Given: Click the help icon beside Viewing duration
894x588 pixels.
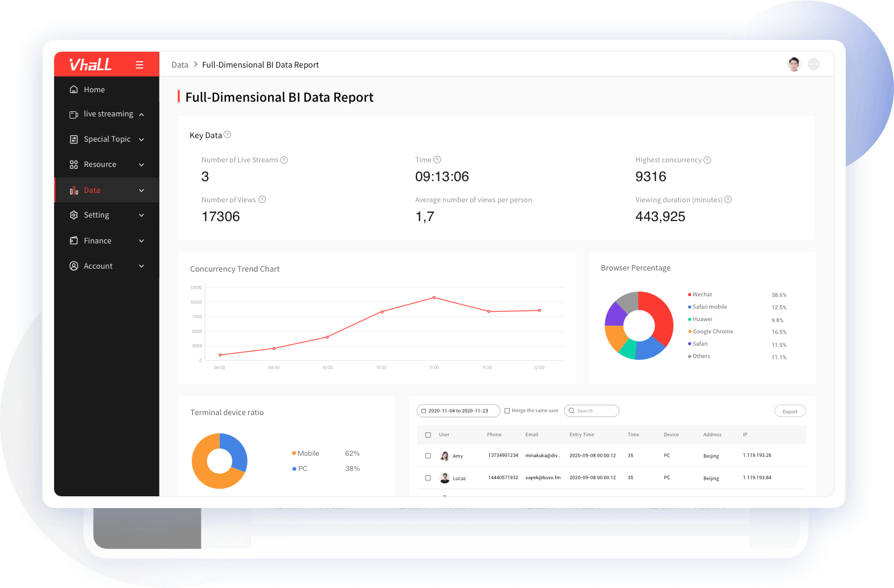Looking at the screenshot, I should [x=728, y=199].
